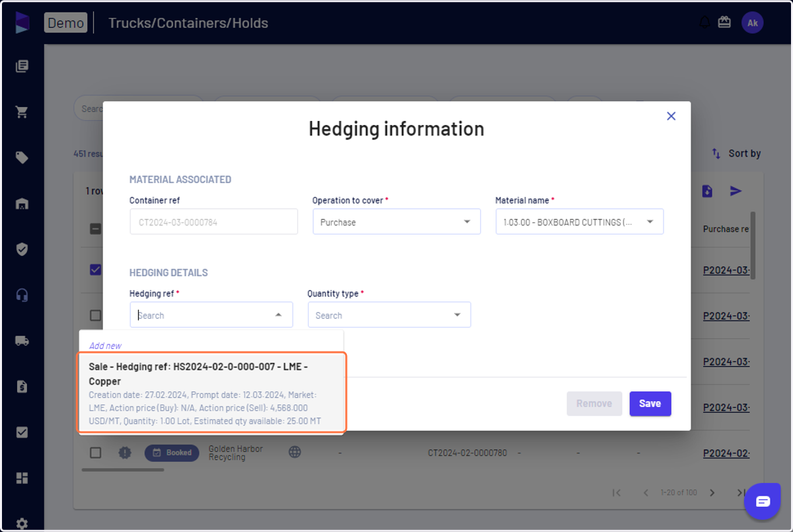Click the app logo in top-left corner
793x532 pixels.
(22, 22)
